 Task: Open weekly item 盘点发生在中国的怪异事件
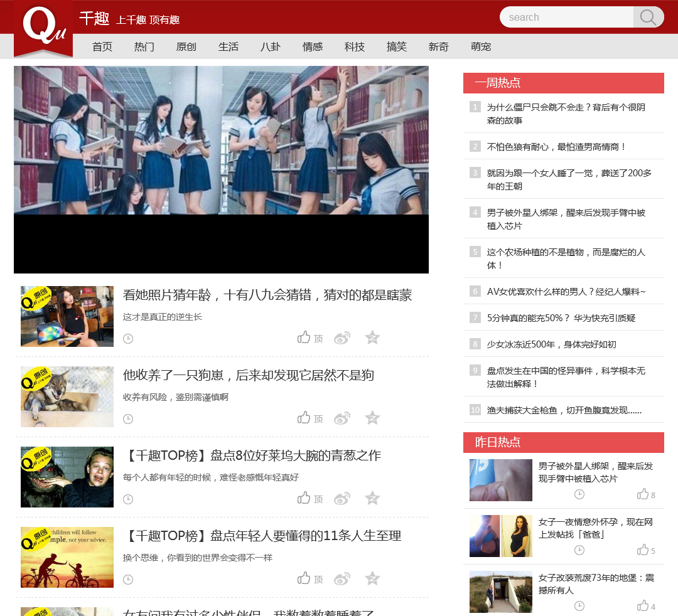pos(566,377)
